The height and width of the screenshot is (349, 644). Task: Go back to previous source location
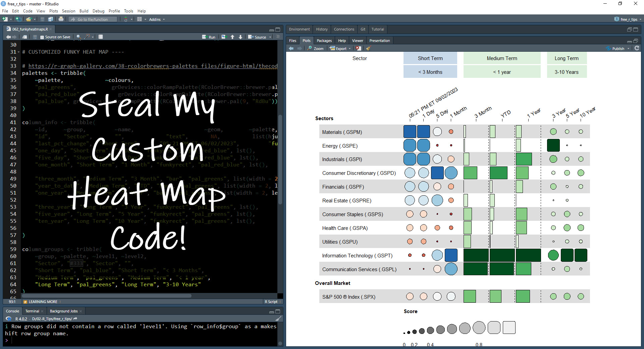coord(8,37)
